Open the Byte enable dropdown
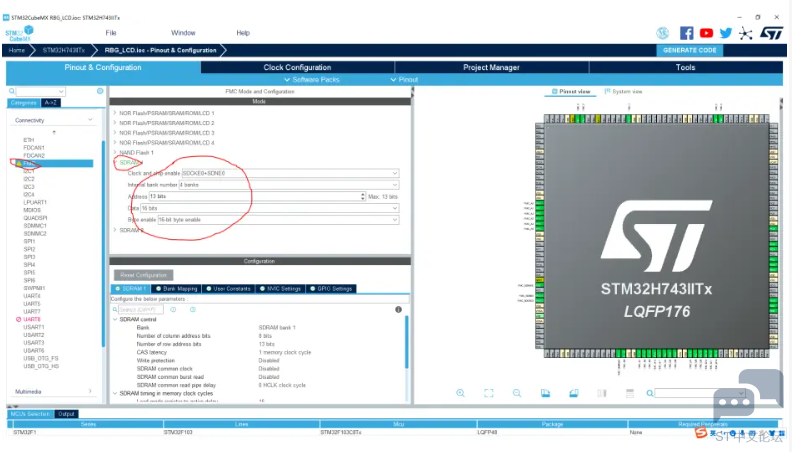Screen dimensions: 792x452 point(278,220)
